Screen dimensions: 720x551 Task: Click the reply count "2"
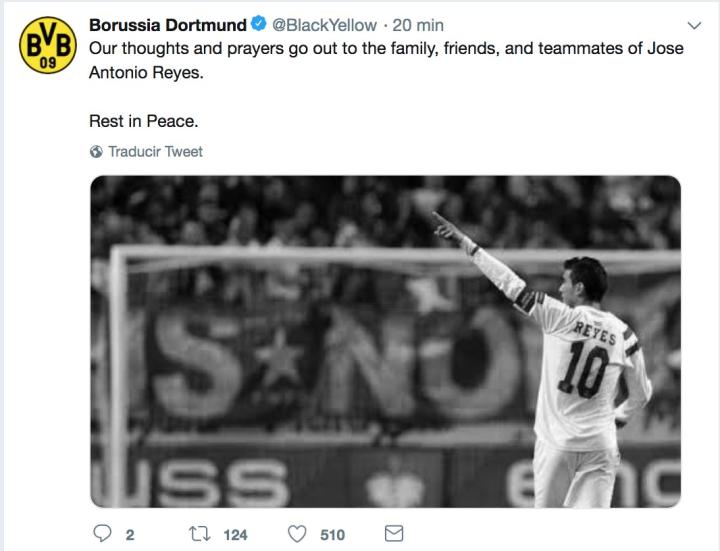(x=129, y=535)
